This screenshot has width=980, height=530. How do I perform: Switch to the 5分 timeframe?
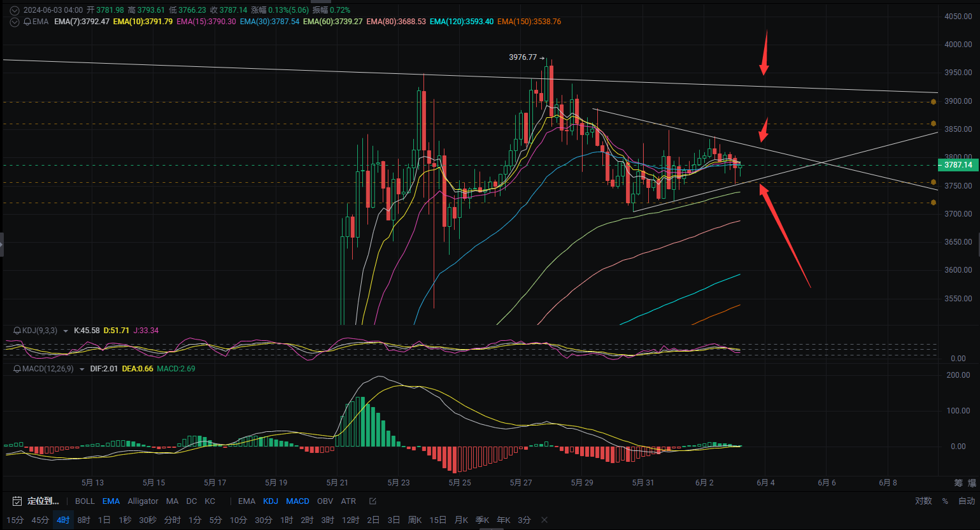(216, 520)
